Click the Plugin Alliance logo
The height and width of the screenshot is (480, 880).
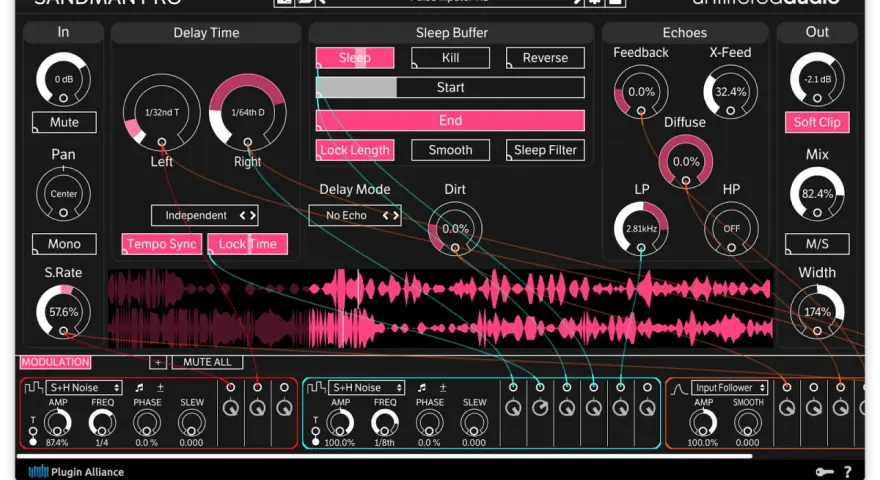(x=76, y=472)
